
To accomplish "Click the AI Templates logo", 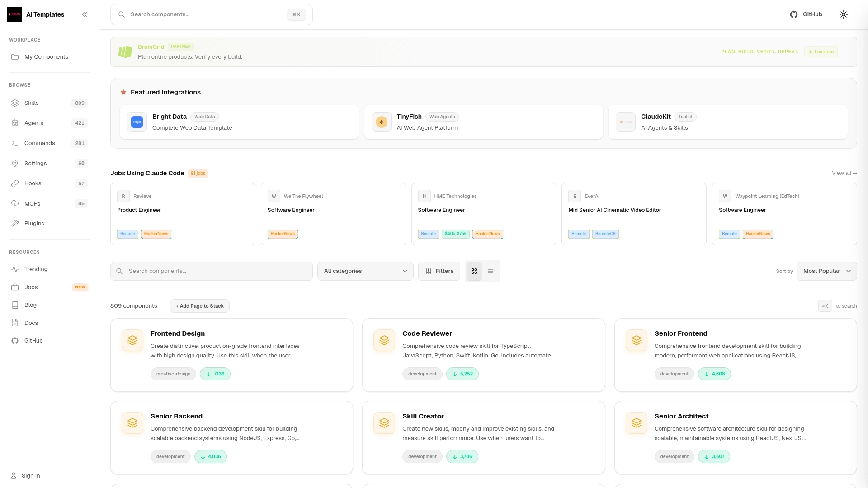I will 14,14.
